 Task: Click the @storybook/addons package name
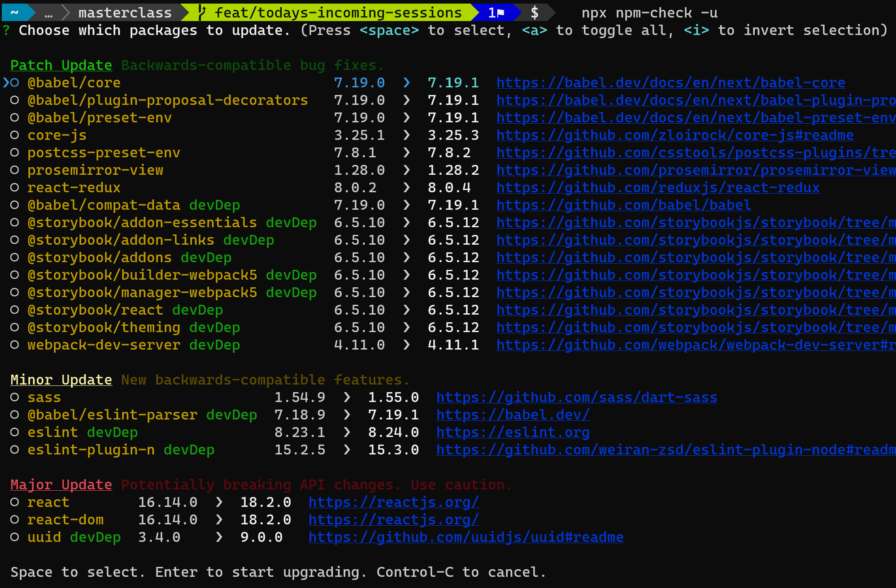click(x=100, y=258)
